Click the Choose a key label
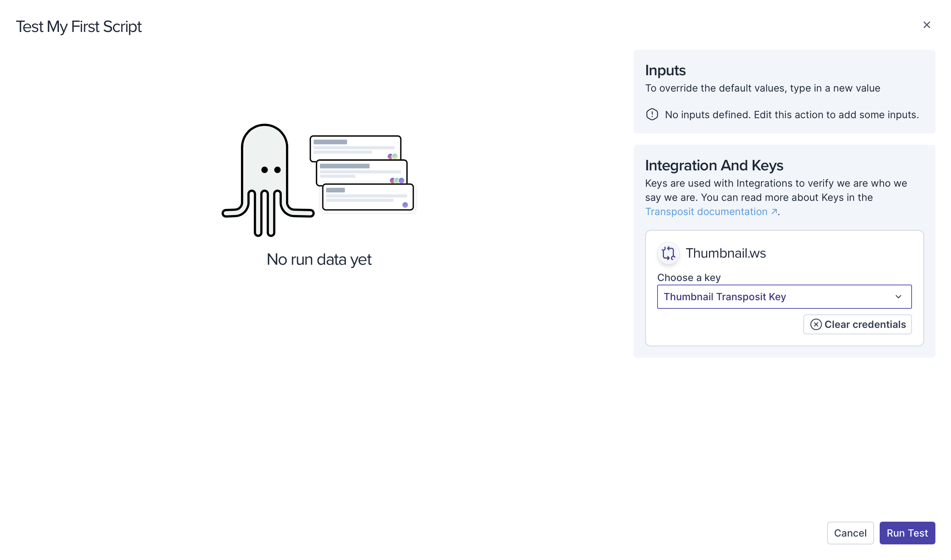The height and width of the screenshot is (560, 951). tap(689, 278)
